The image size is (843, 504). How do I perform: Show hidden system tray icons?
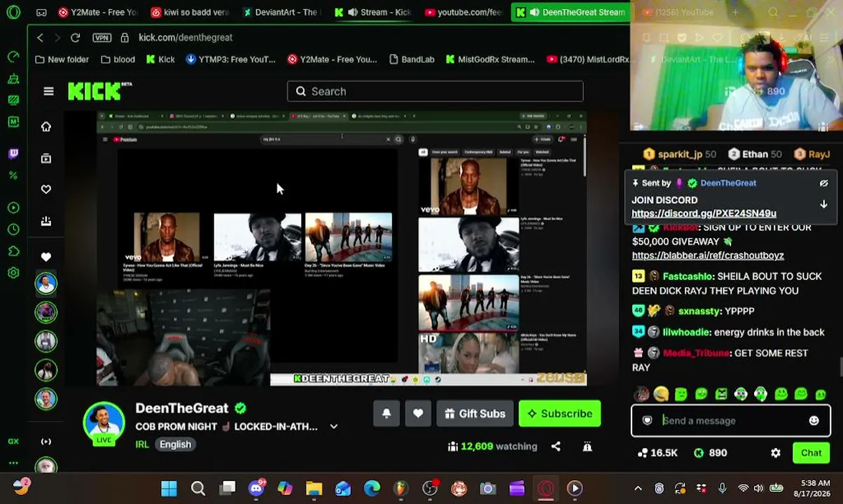[638, 489]
